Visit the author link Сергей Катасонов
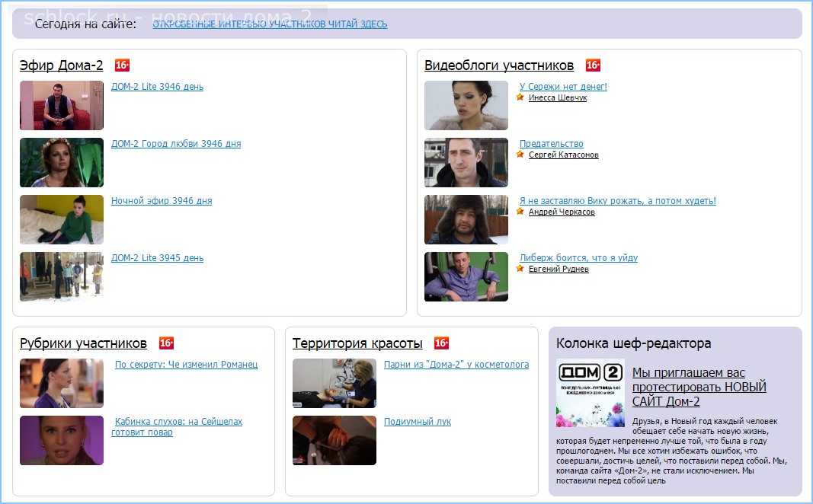813x504 pixels. pyautogui.click(x=564, y=155)
